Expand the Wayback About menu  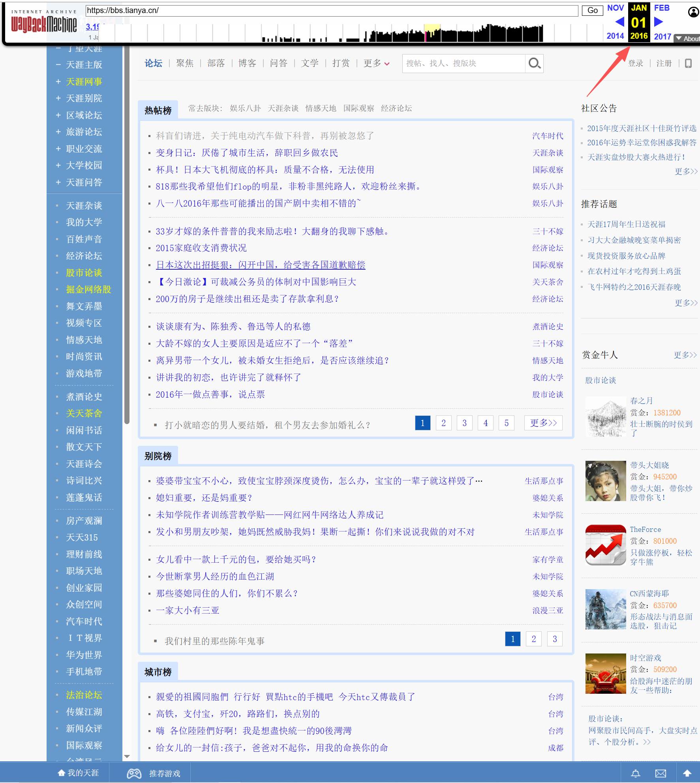pos(687,38)
